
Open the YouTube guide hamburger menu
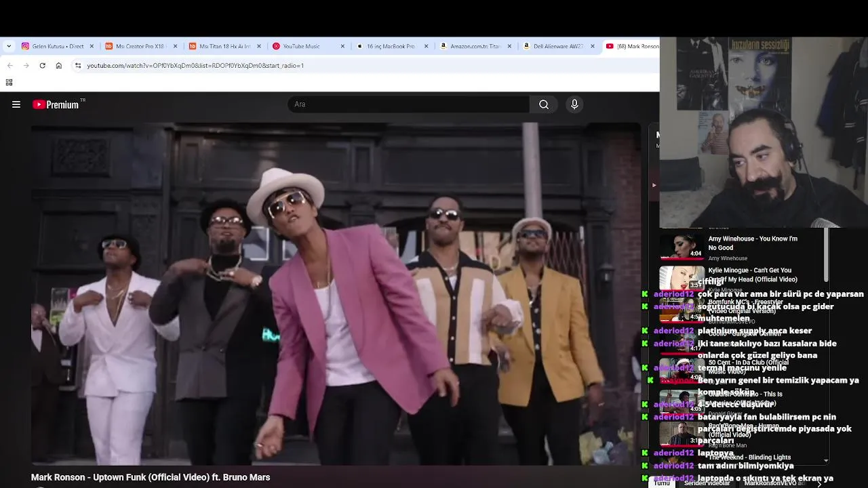click(x=16, y=104)
